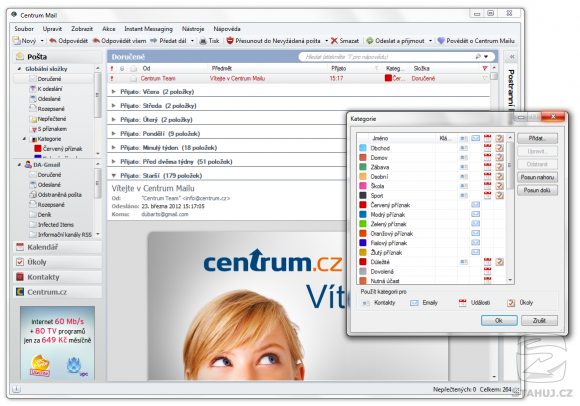Screen dimensions: 580x406
Task: Open email from Centrum Team
Action: point(298,78)
